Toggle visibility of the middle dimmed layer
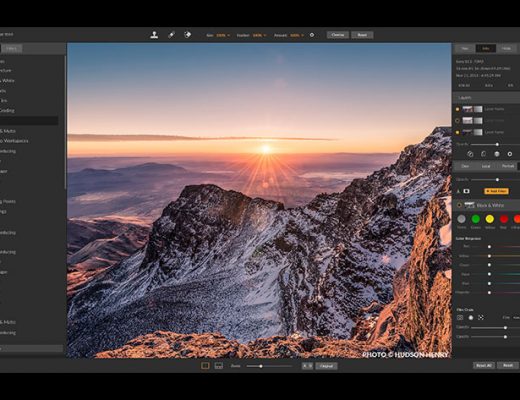The height and width of the screenshot is (400, 520). pos(457,120)
